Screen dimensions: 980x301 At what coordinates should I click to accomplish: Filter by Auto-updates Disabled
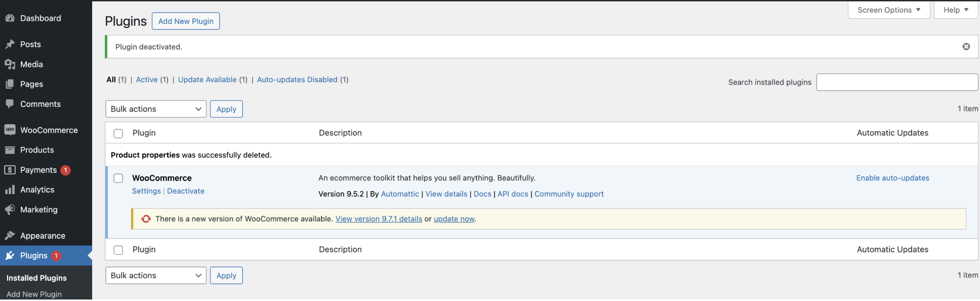pyautogui.click(x=297, y=80)
